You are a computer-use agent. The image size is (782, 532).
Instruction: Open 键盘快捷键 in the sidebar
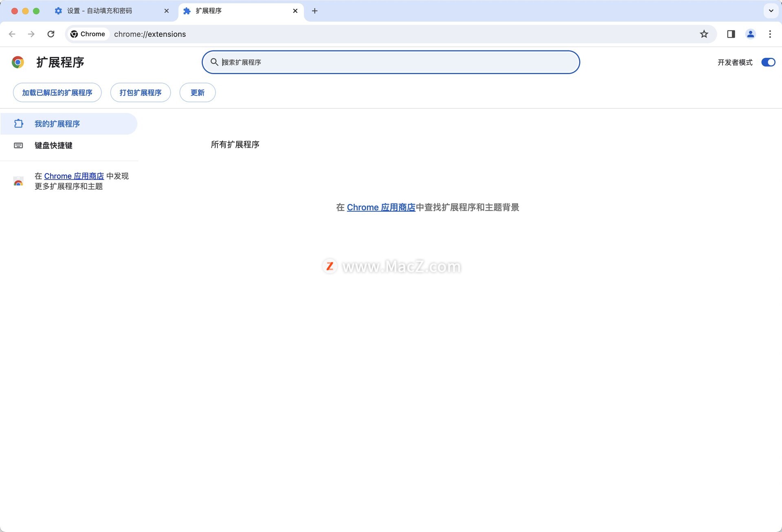(69, 145)
